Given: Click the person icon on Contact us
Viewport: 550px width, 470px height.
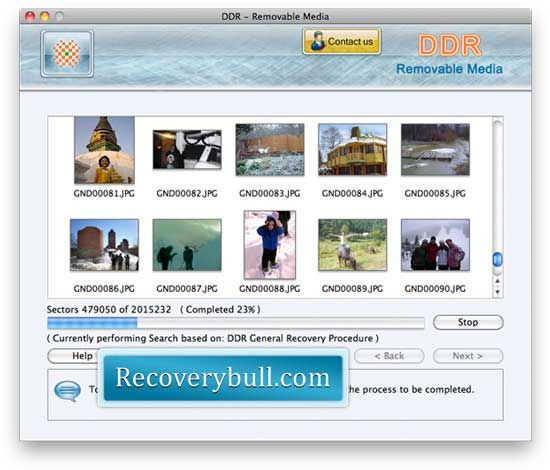Looking at the screenshot, I should pyautogui.click(x=318, y=41).
